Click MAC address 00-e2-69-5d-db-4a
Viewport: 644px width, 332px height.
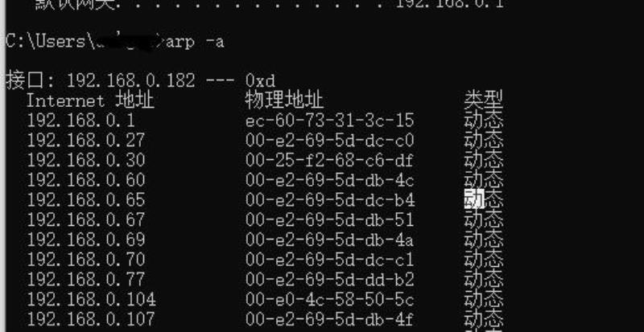[329, 240]
